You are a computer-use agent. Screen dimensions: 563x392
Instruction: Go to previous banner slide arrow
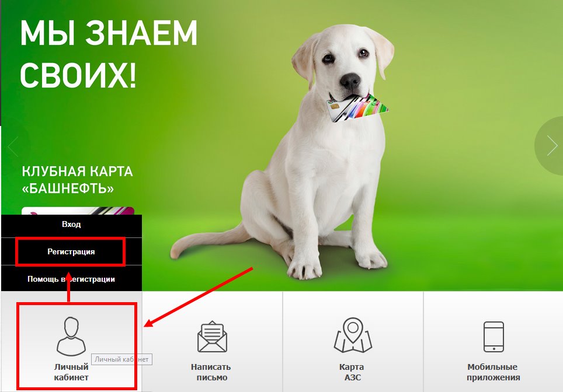[13, 146]
